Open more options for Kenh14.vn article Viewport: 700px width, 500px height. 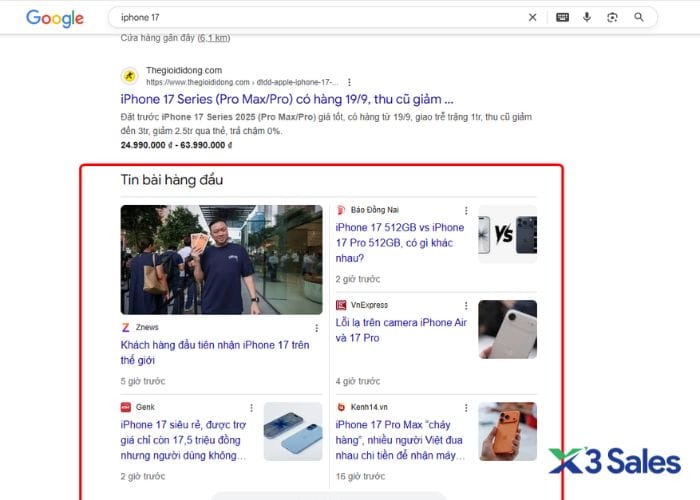point(466,408)
